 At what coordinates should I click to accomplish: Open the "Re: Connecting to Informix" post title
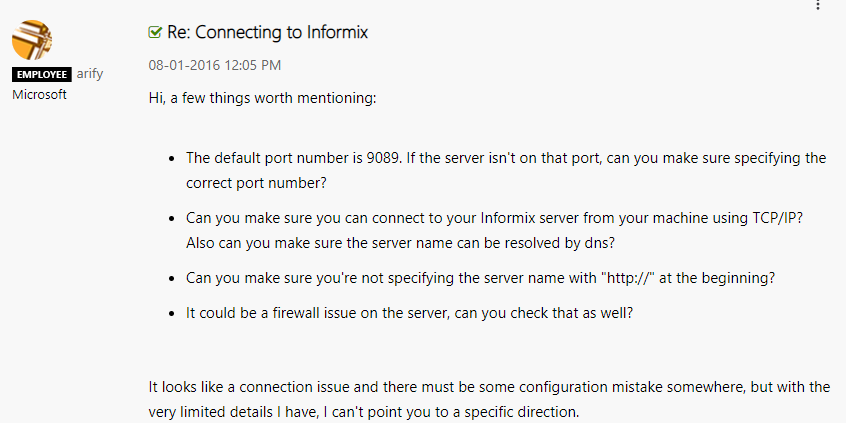pos(268,32)
